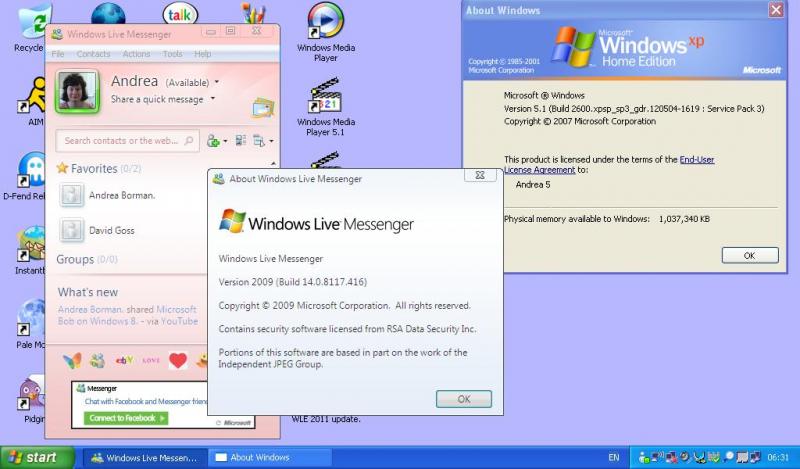Select contact Andrea Borman
The image size is (800, 469).
click(x=122, y=195)
